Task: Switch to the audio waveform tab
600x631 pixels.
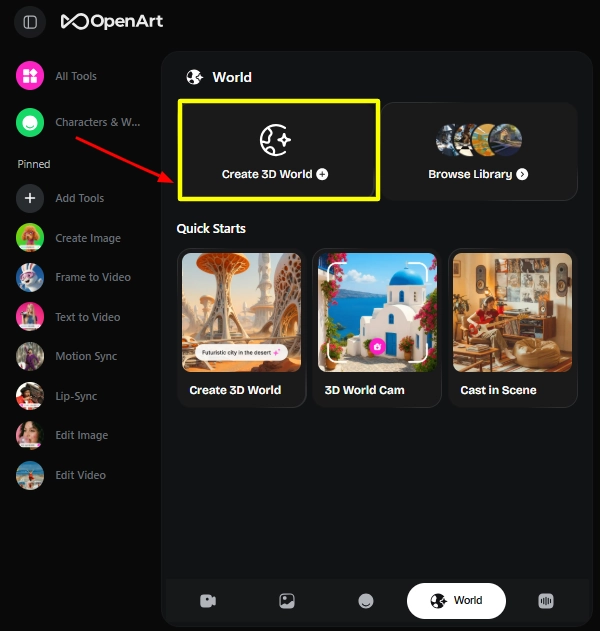Action: (546, 601)
